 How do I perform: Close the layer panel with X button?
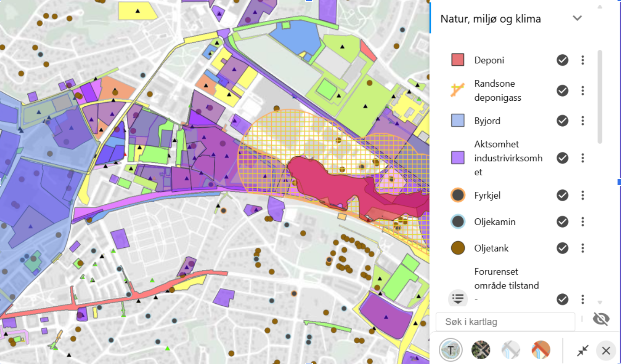pos(606,350)
